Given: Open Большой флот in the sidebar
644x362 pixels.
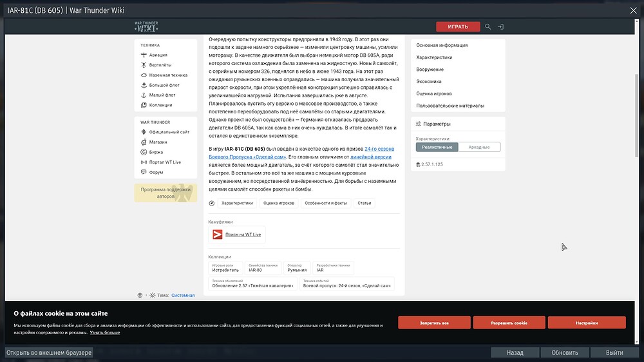Looking at the screenshot, I should click(164, 85).
